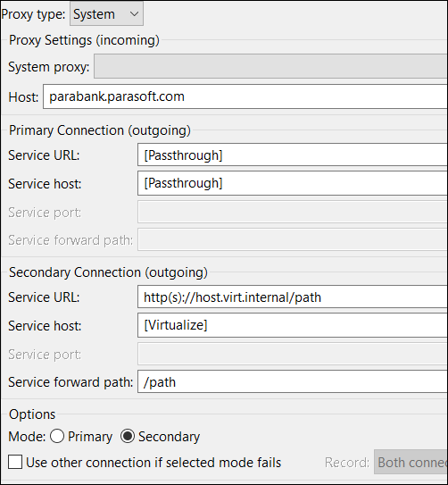Select the Secondary mode radio button
Viewport: 448px width, 485px height.
(128, 436)
